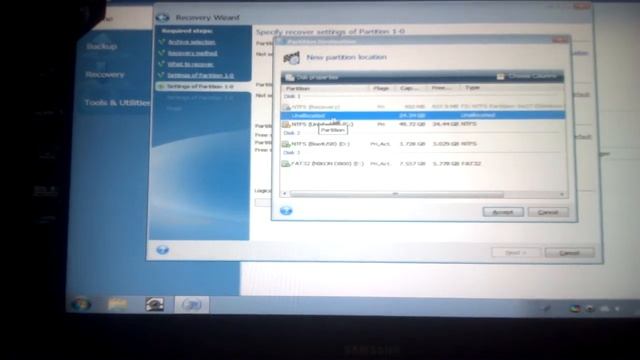Click the help icon in the Recovery Wizard
The width and height of the screenshot is (640, 360).
click(x=162, y=249)
